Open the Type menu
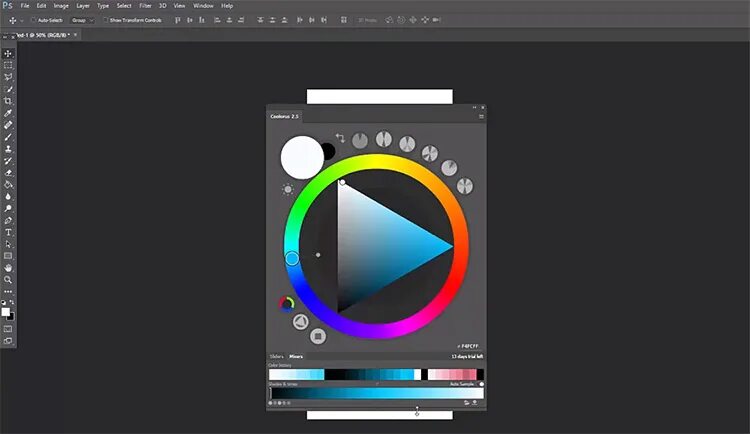This screenshot has width=750, height=434. [103, 6]
